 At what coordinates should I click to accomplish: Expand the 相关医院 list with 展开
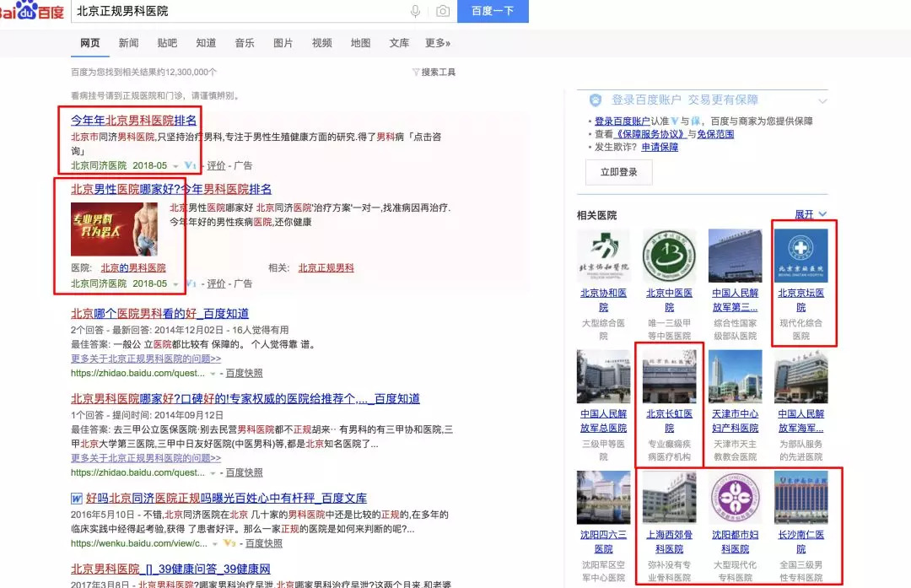[810, 214]
